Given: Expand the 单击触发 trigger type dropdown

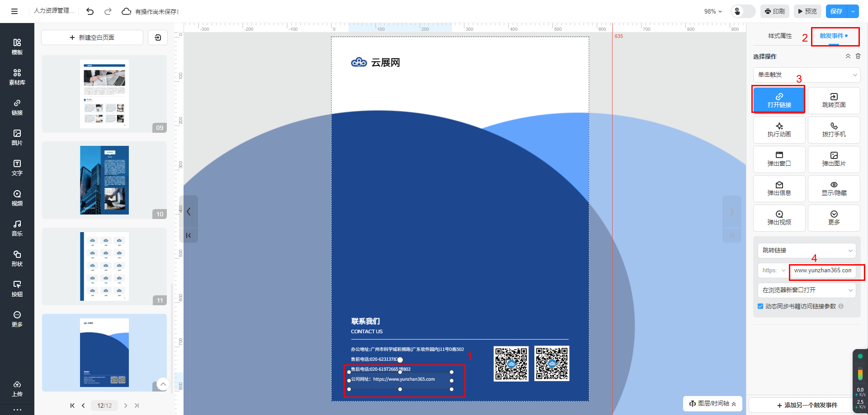Looking at the screenshot, I should (x=807, y=75).
